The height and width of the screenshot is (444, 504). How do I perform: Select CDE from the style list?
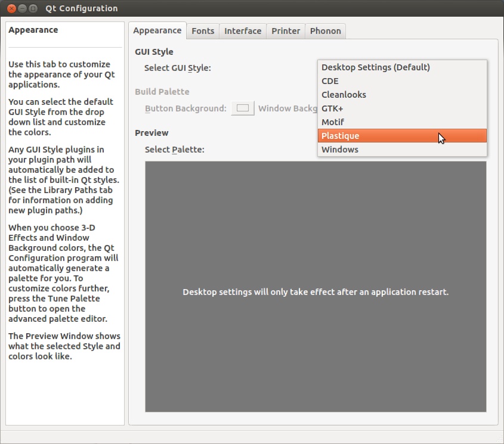coord(402,81)
